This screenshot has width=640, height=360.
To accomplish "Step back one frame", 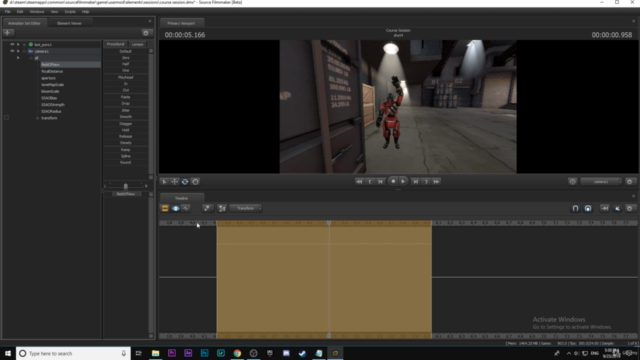I will pyautogui.click(x=380, y=182).
